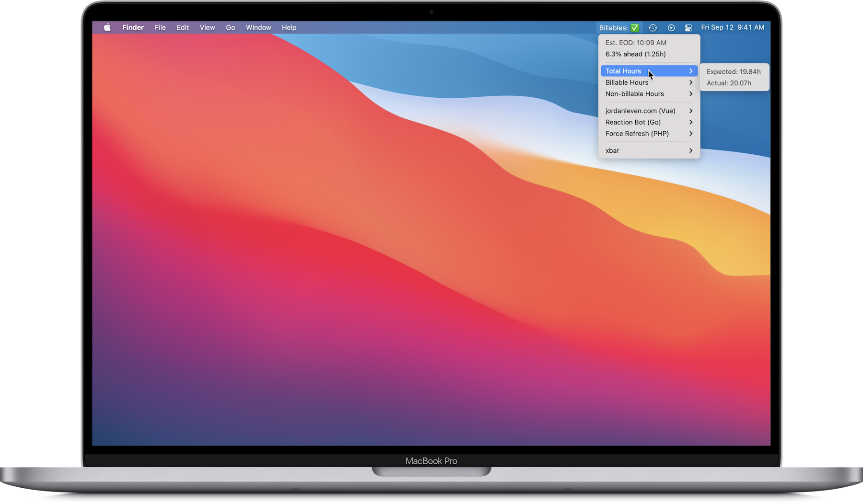Click the Time Machine menu bar icon
The image size is (863, 504).
[x=653, y=28]
